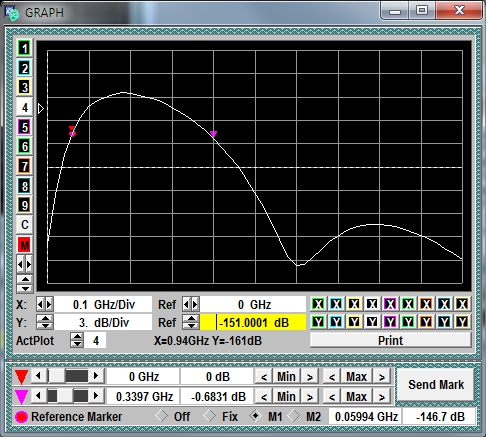The height and width of the screenshot is (437, 486).
Task: Select plot button 3
Action: pos(24,87)
